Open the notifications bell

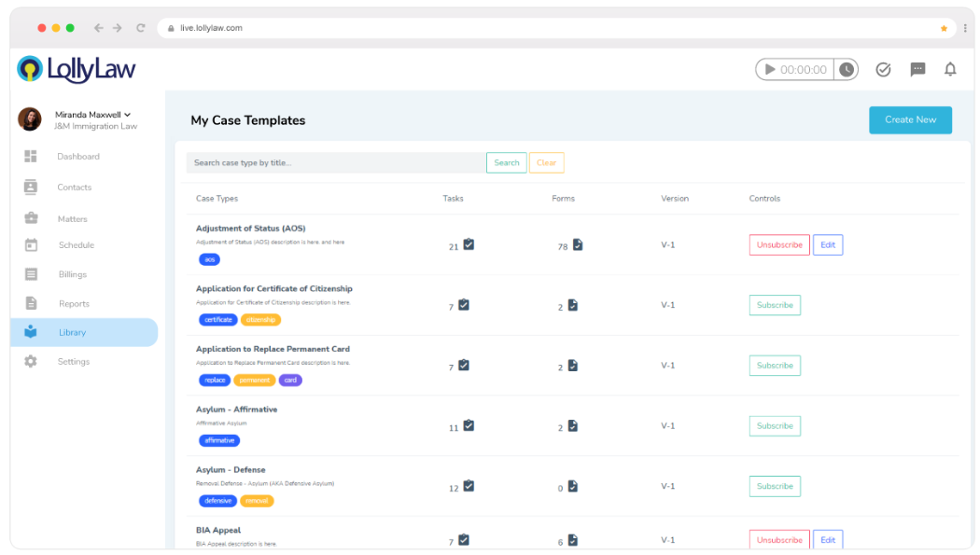tap(950, 69)
